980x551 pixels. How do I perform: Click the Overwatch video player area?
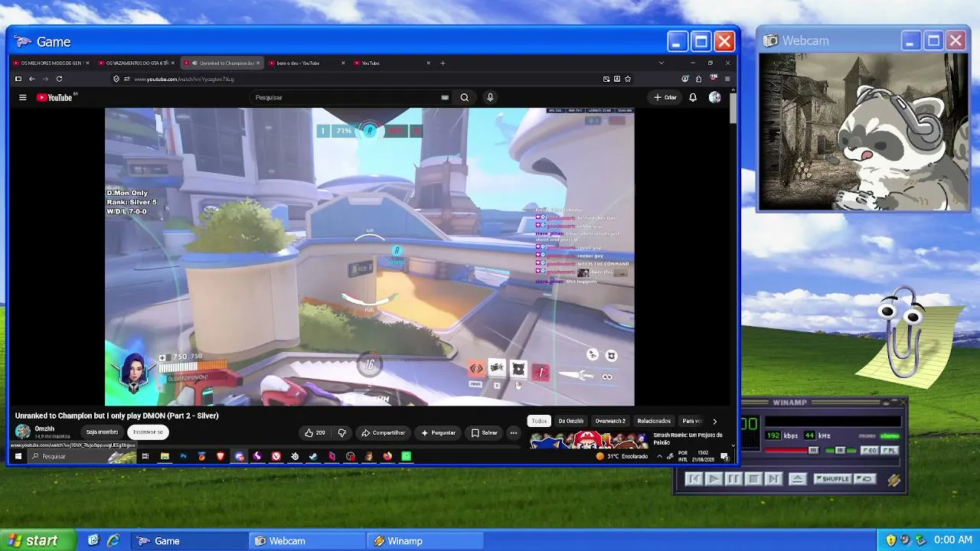click(x=370, y=256)
